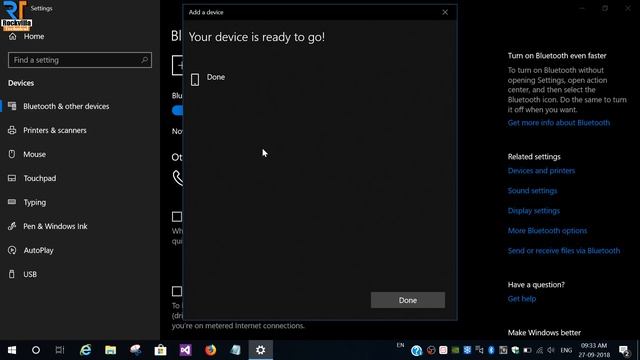Click the ENG language indicator

[x=566, y=350]
